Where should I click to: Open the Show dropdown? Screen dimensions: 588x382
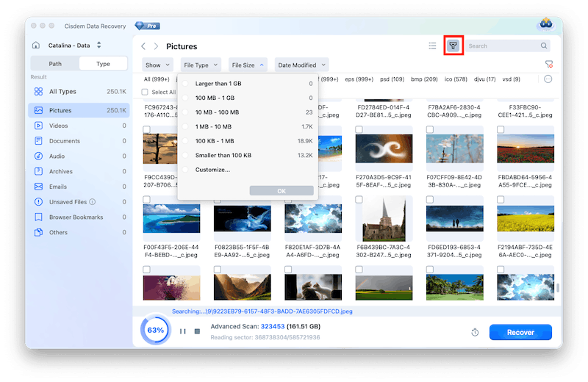157,65
